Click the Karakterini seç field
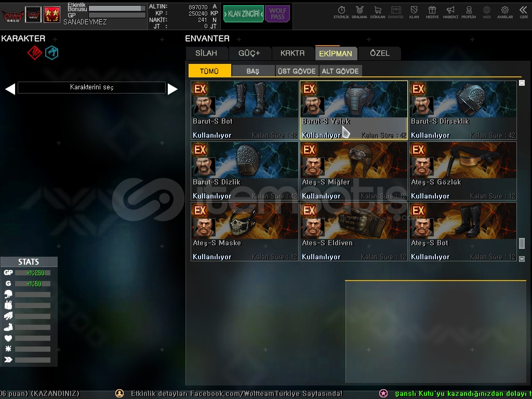Image resolution: width=532 pixels, height=399 pixels. coord(91,87)
